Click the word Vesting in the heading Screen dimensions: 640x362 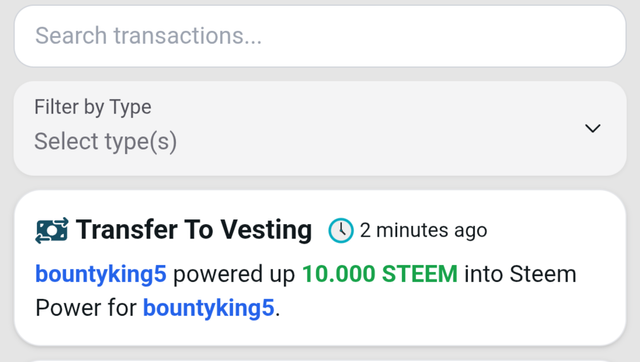point(266,230)
